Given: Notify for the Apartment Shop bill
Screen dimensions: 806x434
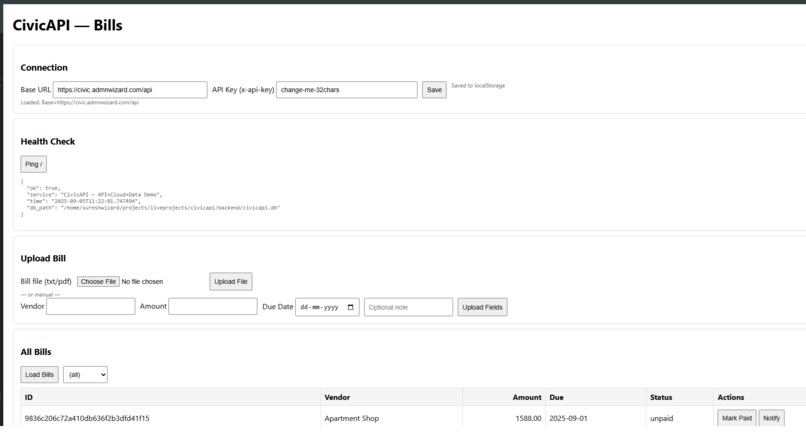Looking at the screenshot, I should coord(772,418).
